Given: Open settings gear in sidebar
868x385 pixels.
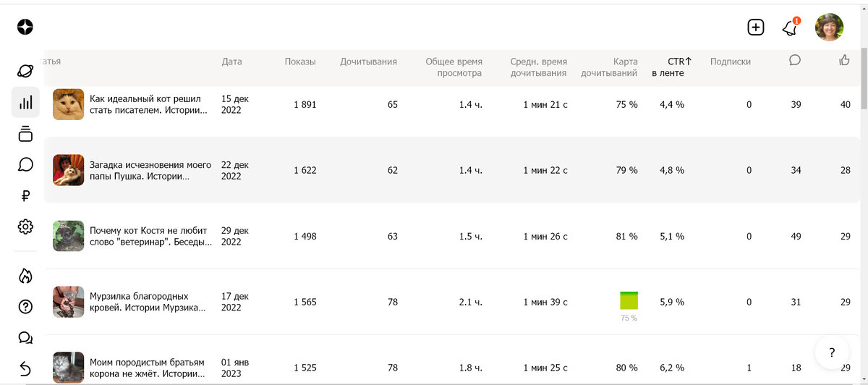Looking at the screenshot, I should (25, 227).
